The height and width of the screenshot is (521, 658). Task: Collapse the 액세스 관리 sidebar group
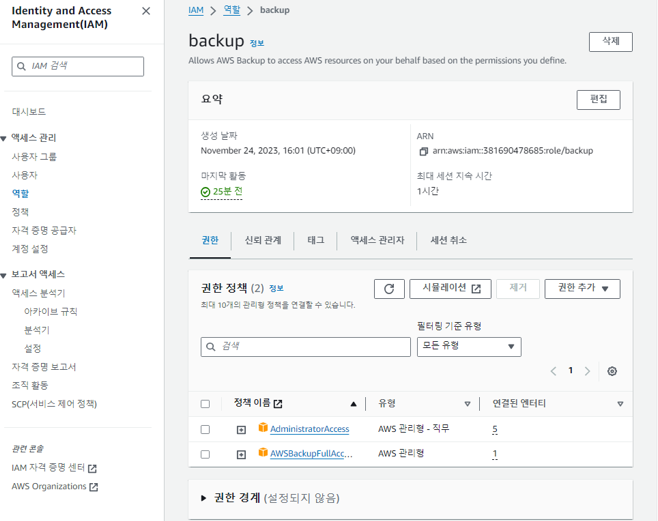(4, 138)
